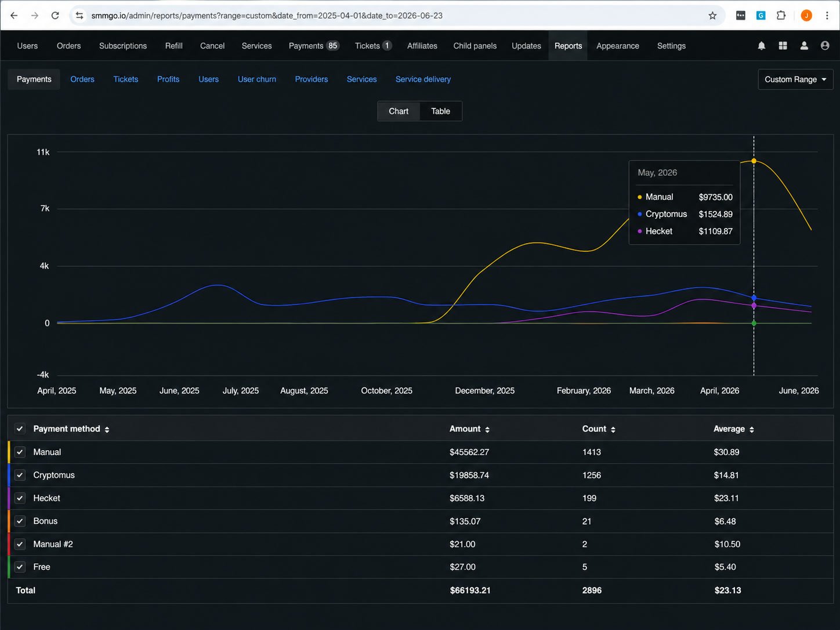Open the browser extensions puzzle icon
The image size is (840, 630).
pyautogui.click(x=781, y=16)
